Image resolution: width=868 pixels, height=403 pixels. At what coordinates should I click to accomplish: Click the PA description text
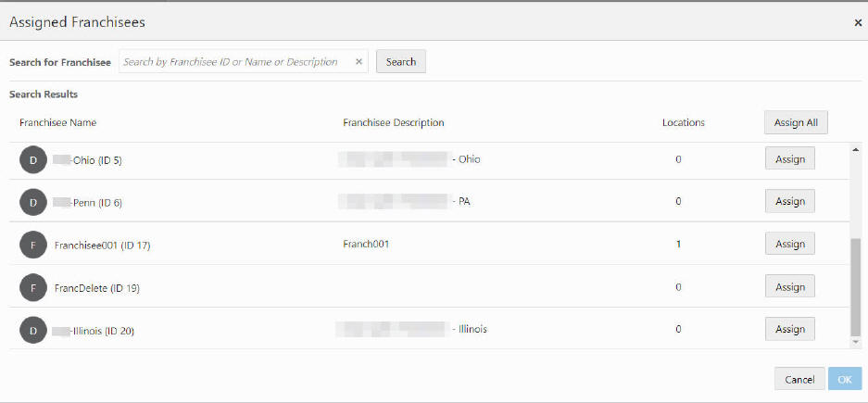point(404,202)
